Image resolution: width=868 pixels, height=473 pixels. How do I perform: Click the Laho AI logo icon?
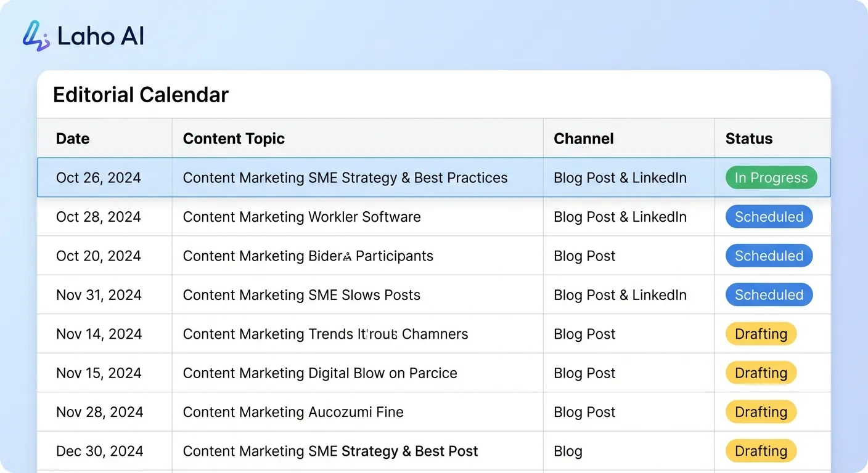[35, 35]
